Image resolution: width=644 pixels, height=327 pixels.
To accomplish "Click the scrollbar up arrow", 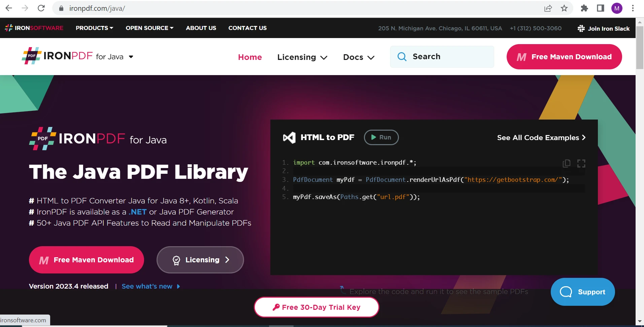I will click(x=640, y=22).
